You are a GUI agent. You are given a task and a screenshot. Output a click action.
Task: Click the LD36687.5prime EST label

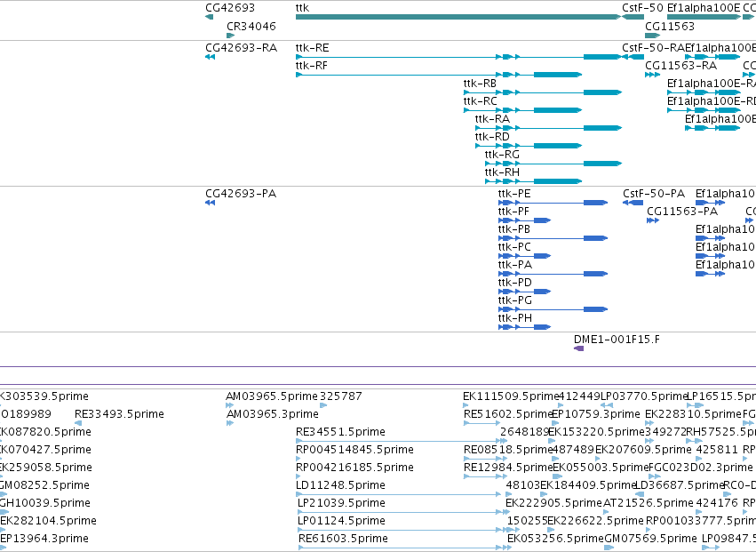coord(680,485)
